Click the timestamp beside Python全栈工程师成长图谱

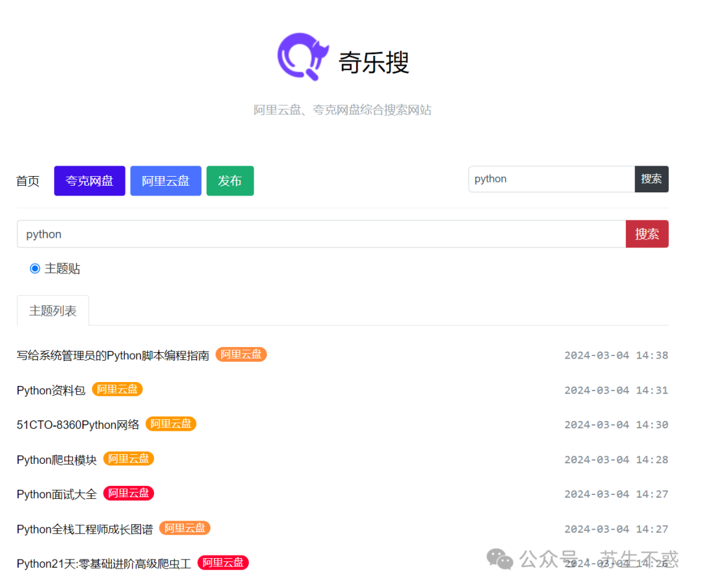tap(616, 529)
